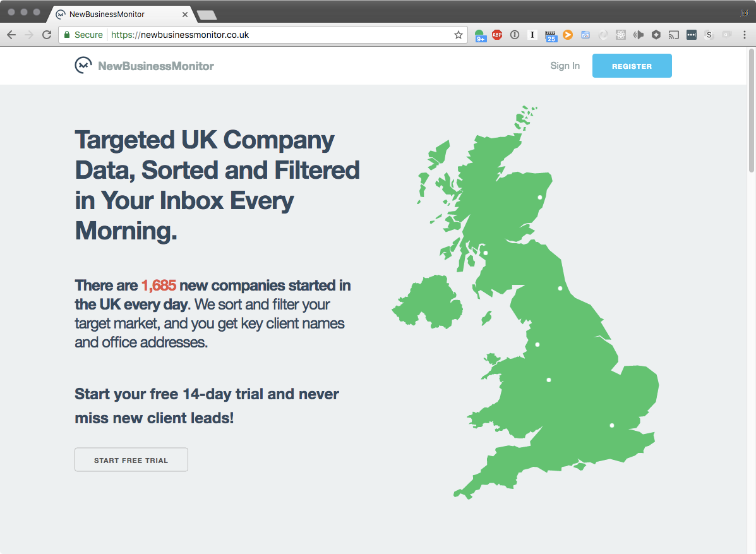756x554 pixels.
Task: Click the 'Targeted UK Company' headline
Action: click(205, 140)
